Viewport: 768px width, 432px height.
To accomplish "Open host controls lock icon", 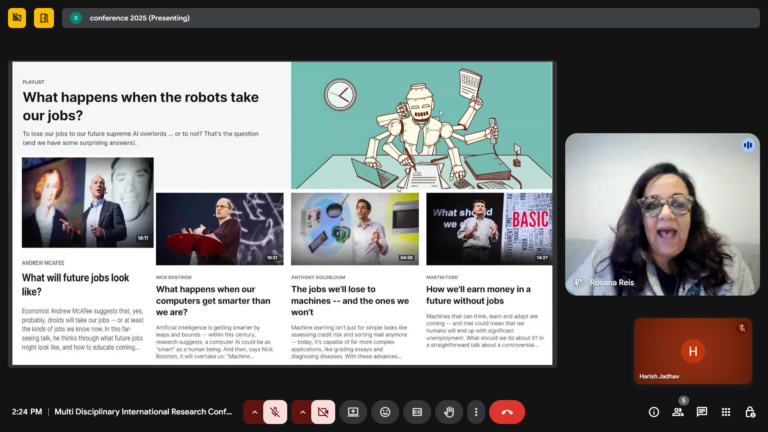I will click(x=750, y=411).
